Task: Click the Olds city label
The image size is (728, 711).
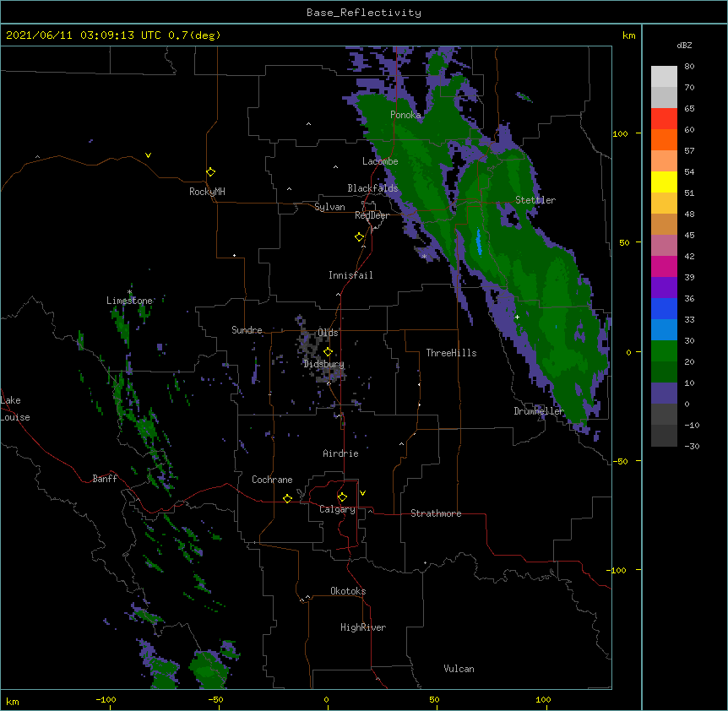Action: (x=328, y=333)
